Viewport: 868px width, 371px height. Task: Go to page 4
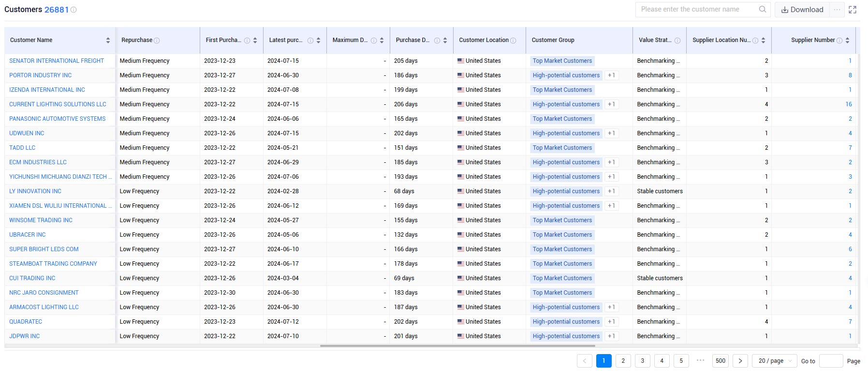point(662,361)
